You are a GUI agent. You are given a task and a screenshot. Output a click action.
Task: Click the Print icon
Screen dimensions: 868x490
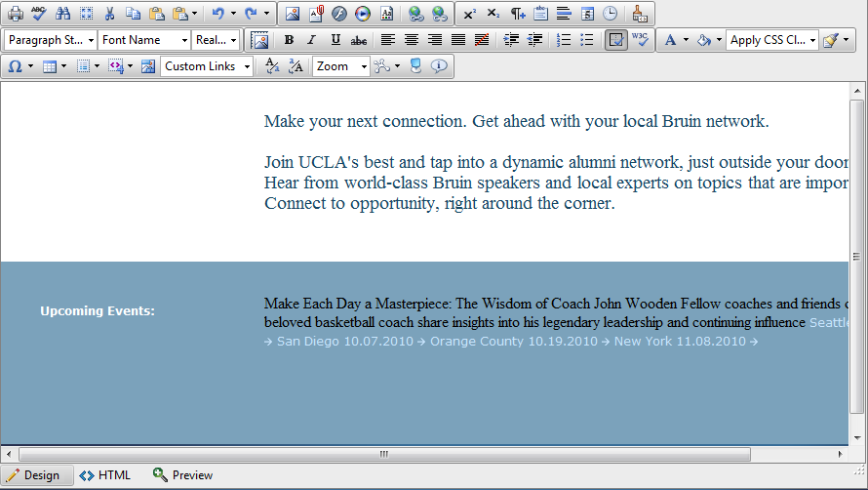tap(16, 14)
